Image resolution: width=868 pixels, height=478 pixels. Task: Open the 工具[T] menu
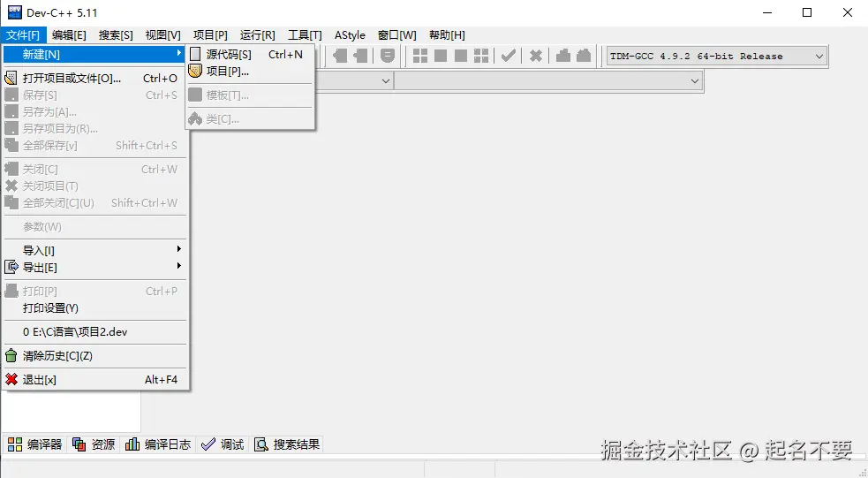(305, 34)
